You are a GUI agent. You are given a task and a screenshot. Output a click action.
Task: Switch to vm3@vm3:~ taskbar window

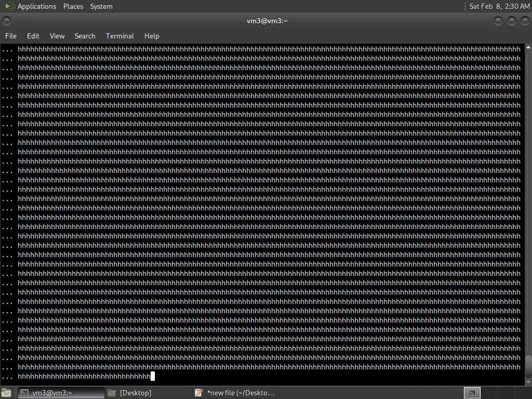coord(61,393)
